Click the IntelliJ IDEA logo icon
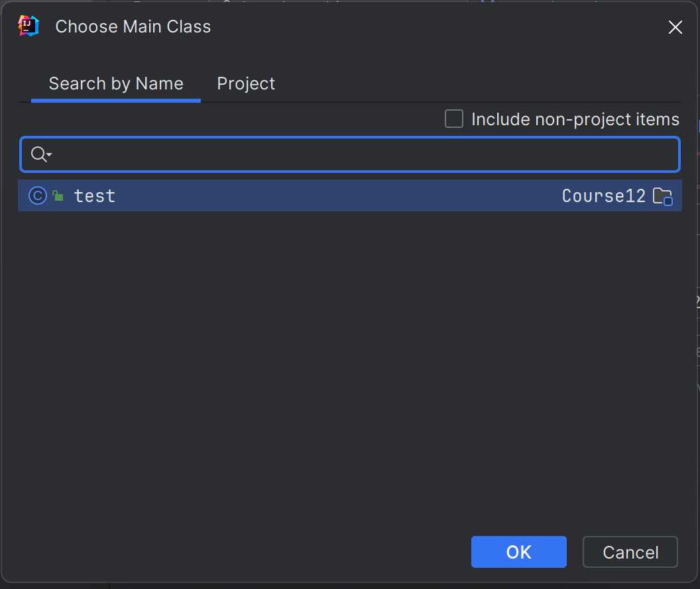The image size is (700, 589). 28,26
